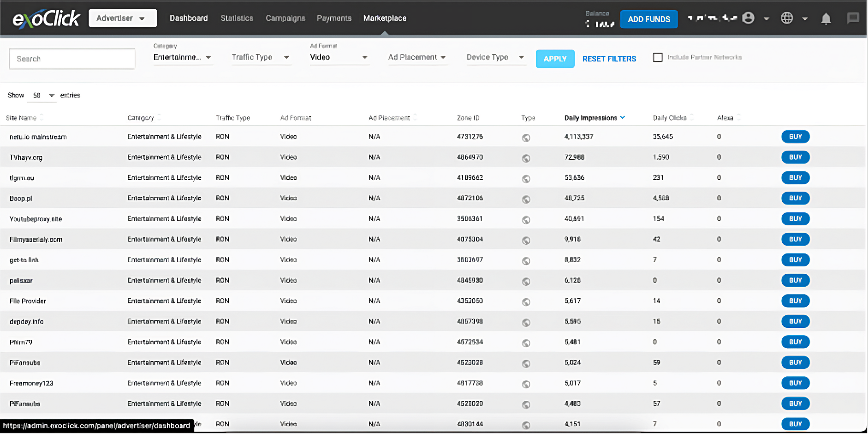
Task: Click the ExoClick logo
Action: [46, 19]
